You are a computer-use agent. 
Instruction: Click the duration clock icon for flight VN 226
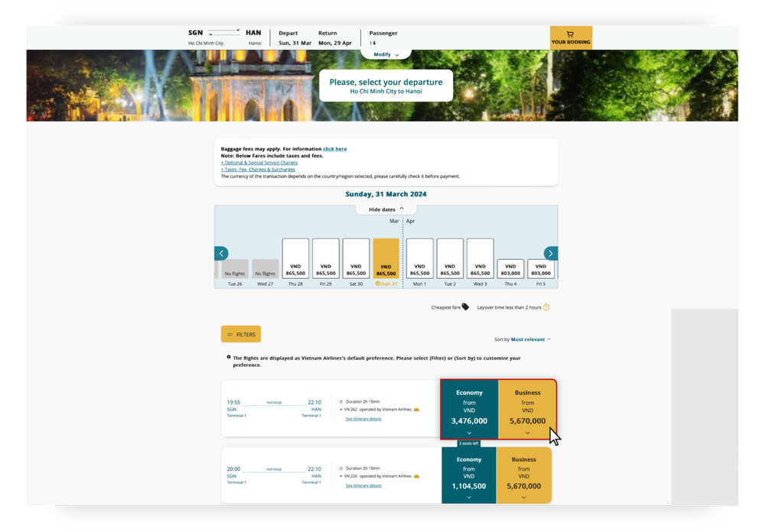[x=341, y=469]
